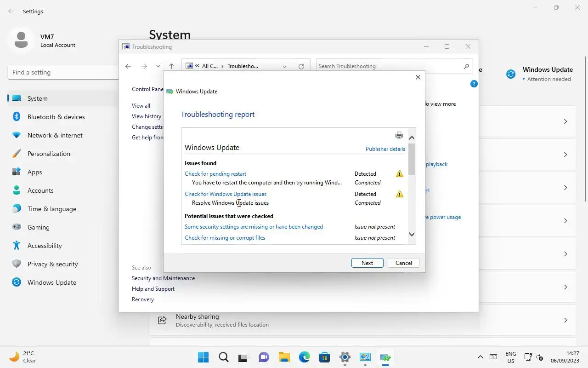Click the Publisher details link
The height and width of the screenshot is (368, 588).
385,149
